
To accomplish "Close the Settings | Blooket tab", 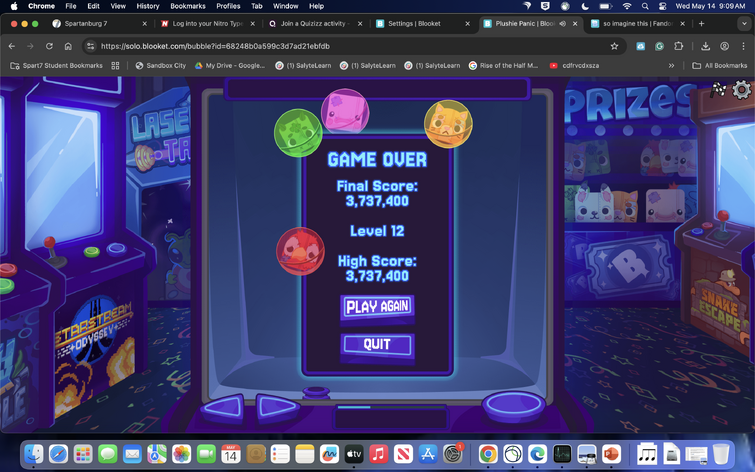I will coord(467,24).
